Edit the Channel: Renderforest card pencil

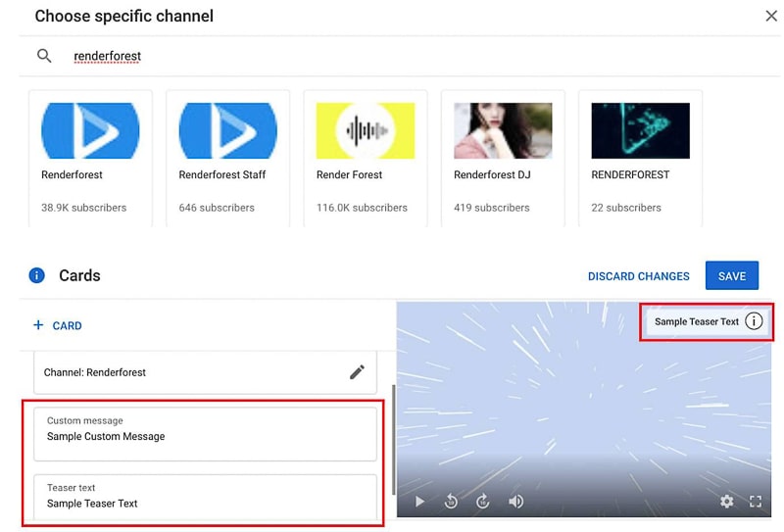(357, 372)
